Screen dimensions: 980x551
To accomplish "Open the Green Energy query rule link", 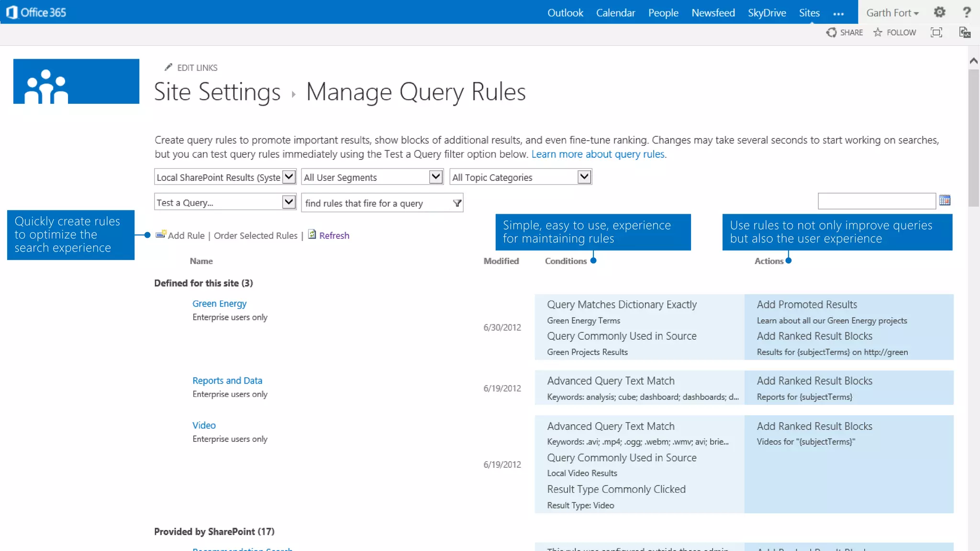I will coord(219,304).
